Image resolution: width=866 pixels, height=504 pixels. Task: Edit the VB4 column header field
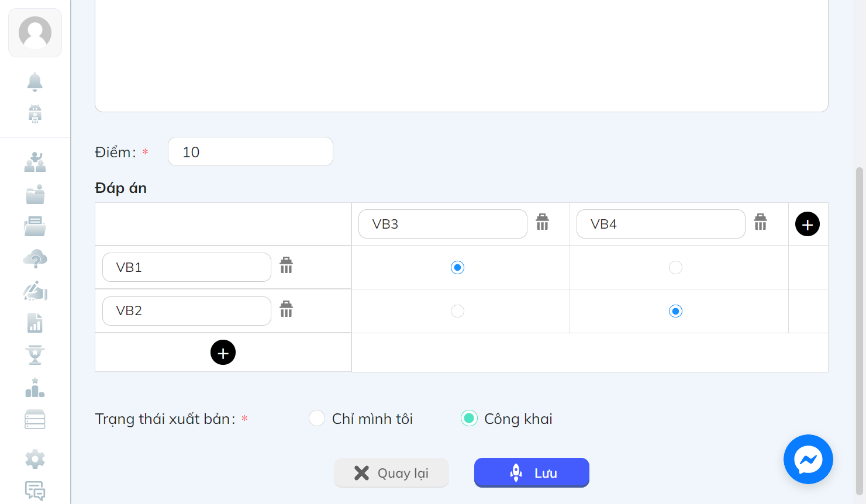(x=661, y=224)
